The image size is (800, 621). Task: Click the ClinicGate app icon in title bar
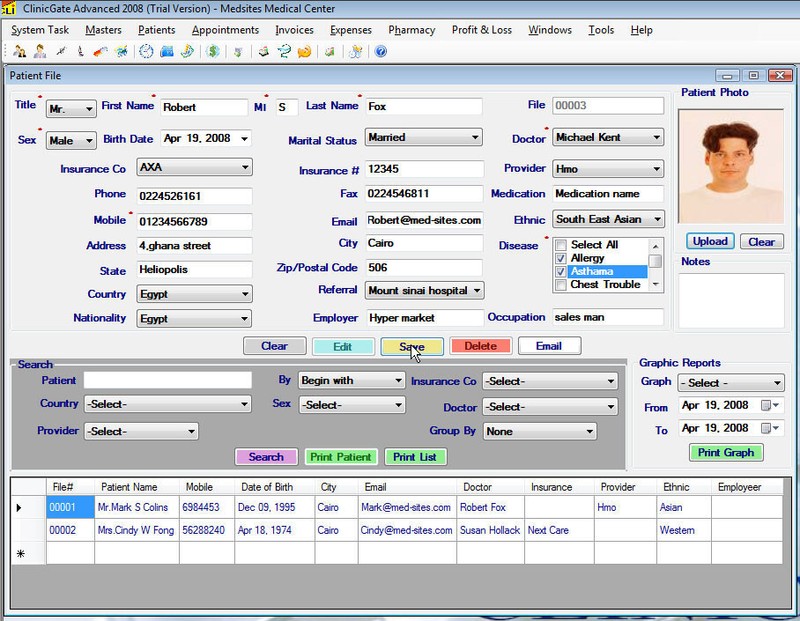pos(8,9)
